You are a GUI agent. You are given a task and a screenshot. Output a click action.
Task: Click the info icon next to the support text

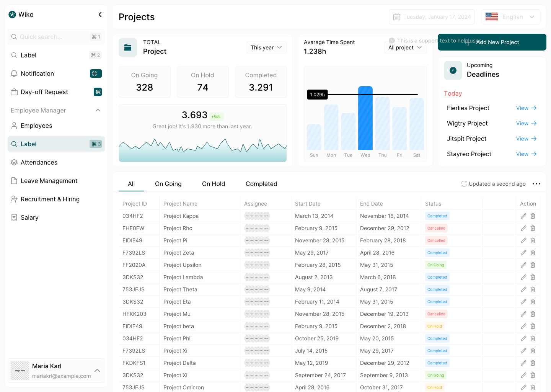pyautogui.click(x=392, y=41)
